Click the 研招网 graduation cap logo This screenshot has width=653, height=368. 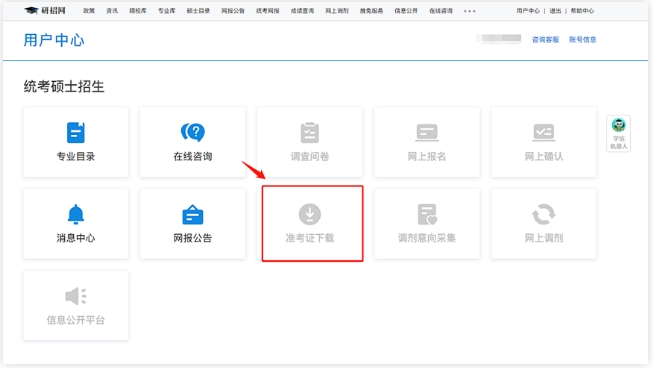point(45,10)
